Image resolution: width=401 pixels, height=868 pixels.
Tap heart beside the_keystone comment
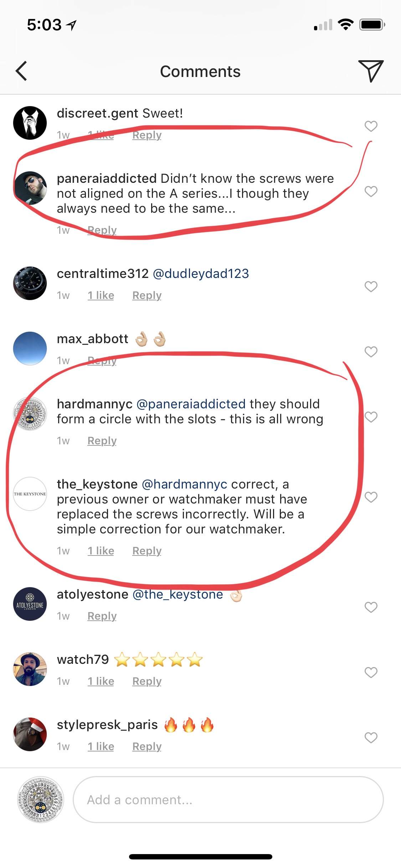(x=371, y=497)
